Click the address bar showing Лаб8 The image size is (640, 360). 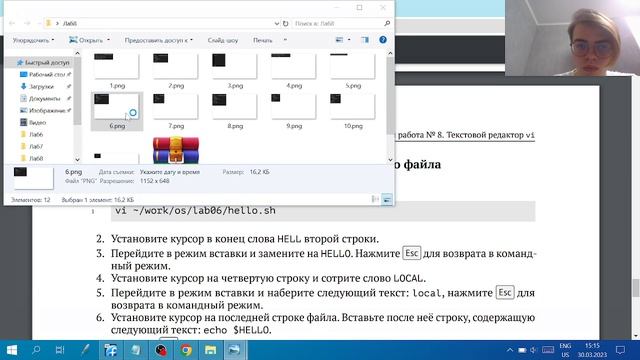click(161, 23)
